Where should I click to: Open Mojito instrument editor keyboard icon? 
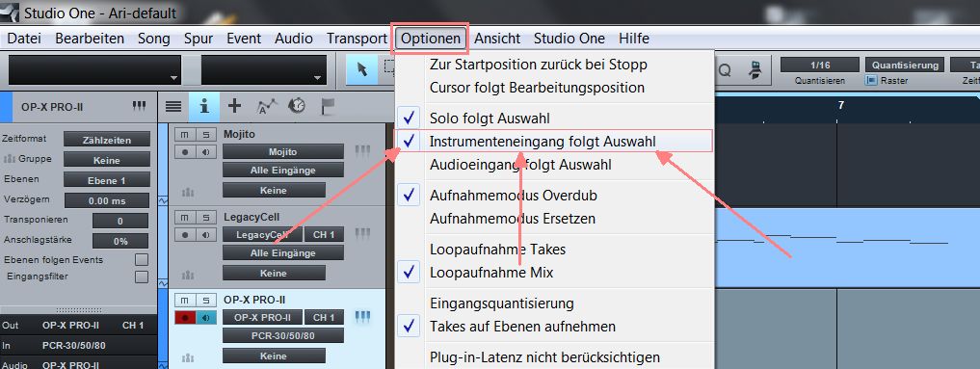(362, 151)
